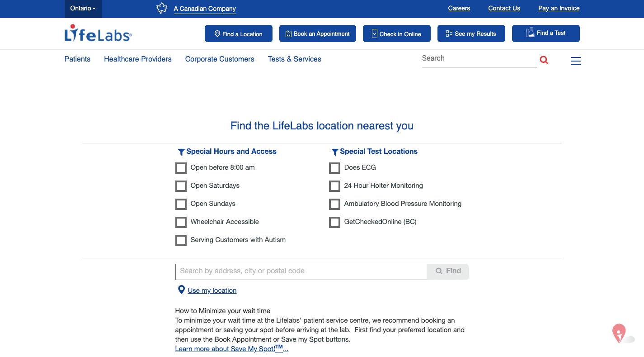The image size is (644, 357).
Task: Open the Patients navigation menu
Action: [77, 59]
